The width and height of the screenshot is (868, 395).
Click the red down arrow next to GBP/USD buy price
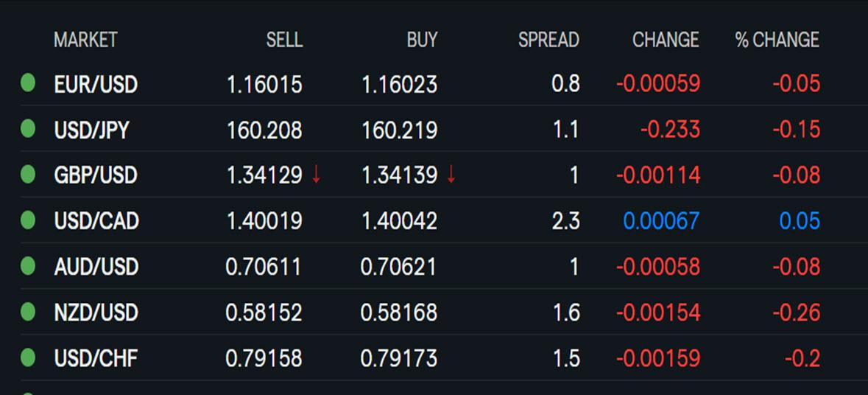pyautogui.click(x=451, y=175)
